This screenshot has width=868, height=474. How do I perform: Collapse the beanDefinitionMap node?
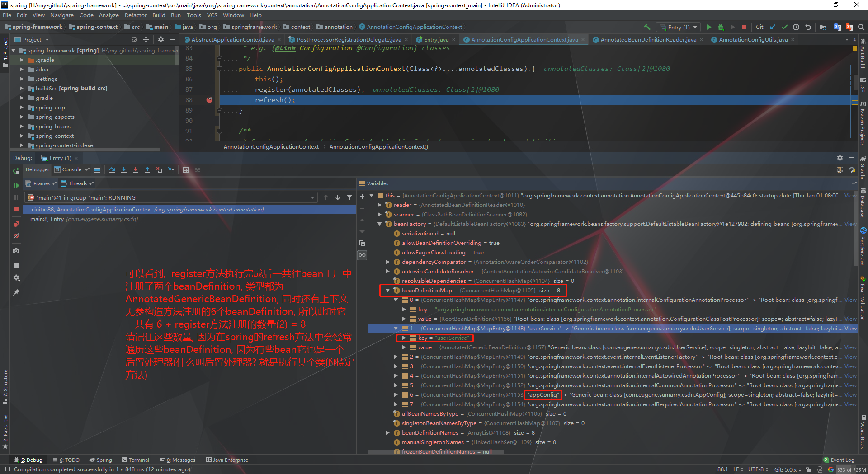[388, 291]
